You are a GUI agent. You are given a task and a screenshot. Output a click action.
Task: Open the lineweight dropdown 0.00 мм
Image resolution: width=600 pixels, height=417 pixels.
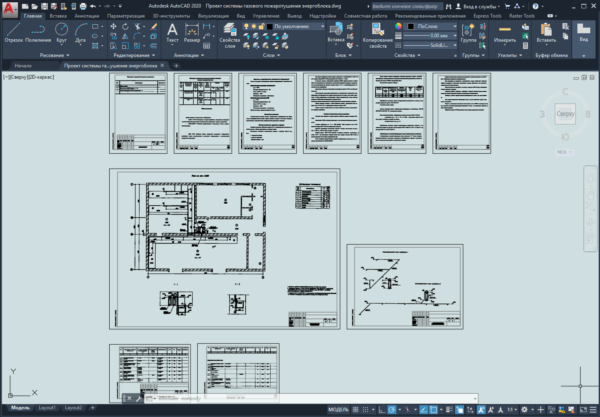point(430,36)
